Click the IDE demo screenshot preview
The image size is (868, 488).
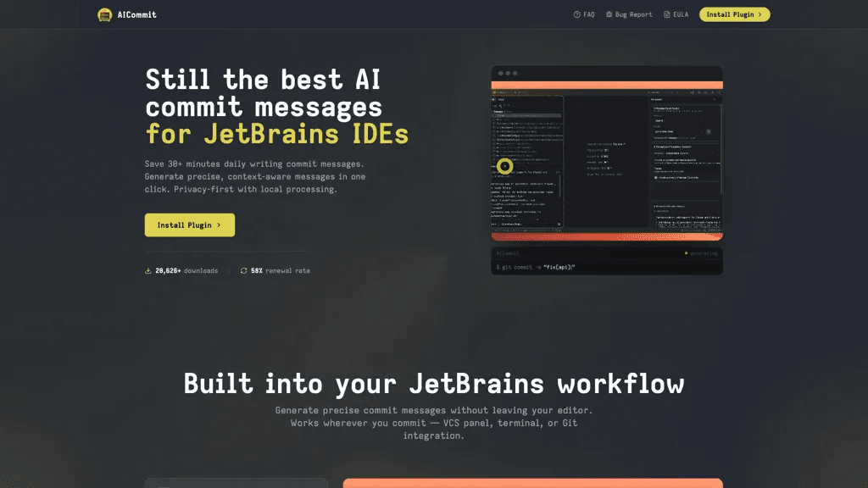pos(607,160)
